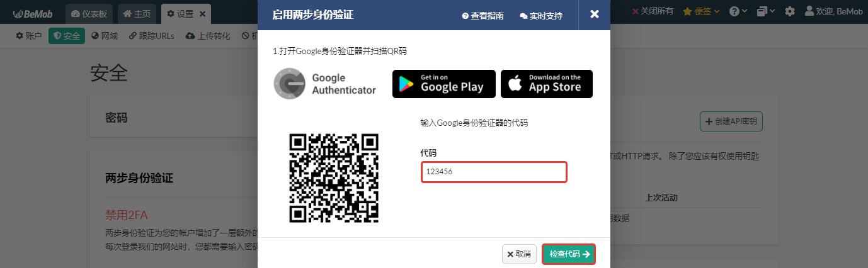Close the two-step verification dialog
This screenshot has height=268, width=868.
pyautogui.click(x=594, y=14)
